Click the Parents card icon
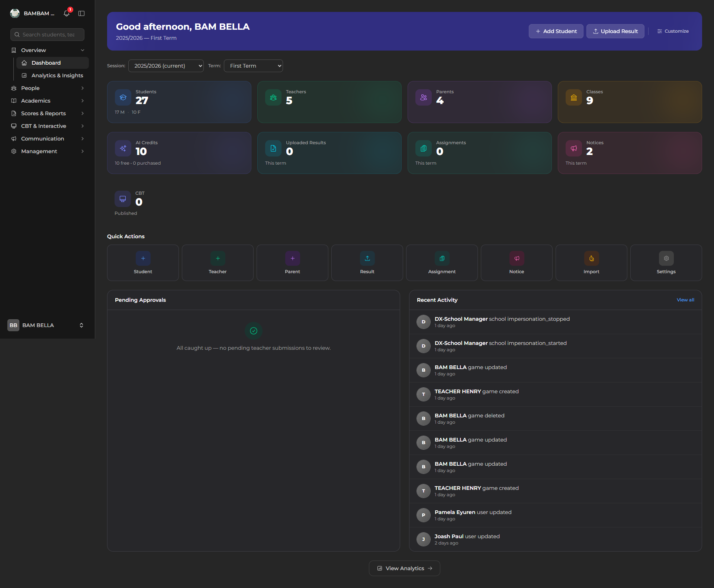The height and width of the screenshot is (588, 714). (424, 97)
